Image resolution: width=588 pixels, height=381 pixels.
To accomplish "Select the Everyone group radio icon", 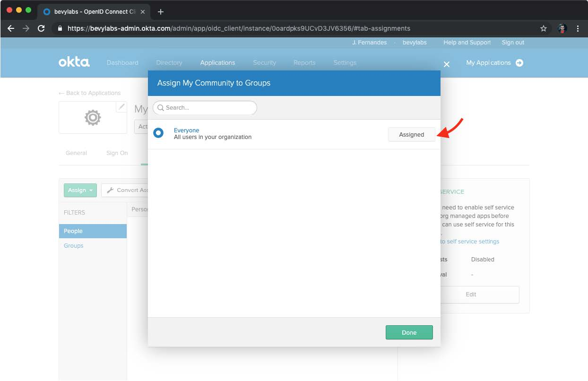I will tap(158, 133).
